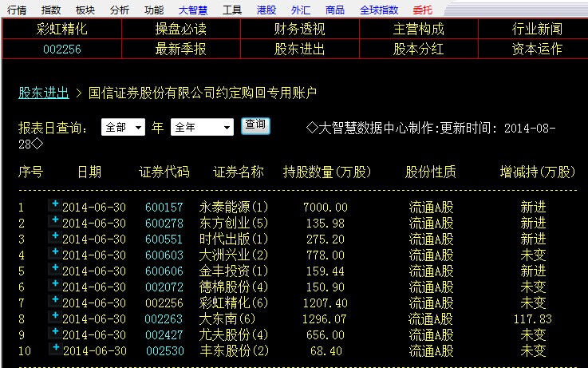Open the 大智慧 menu

[x=193, y=10]
